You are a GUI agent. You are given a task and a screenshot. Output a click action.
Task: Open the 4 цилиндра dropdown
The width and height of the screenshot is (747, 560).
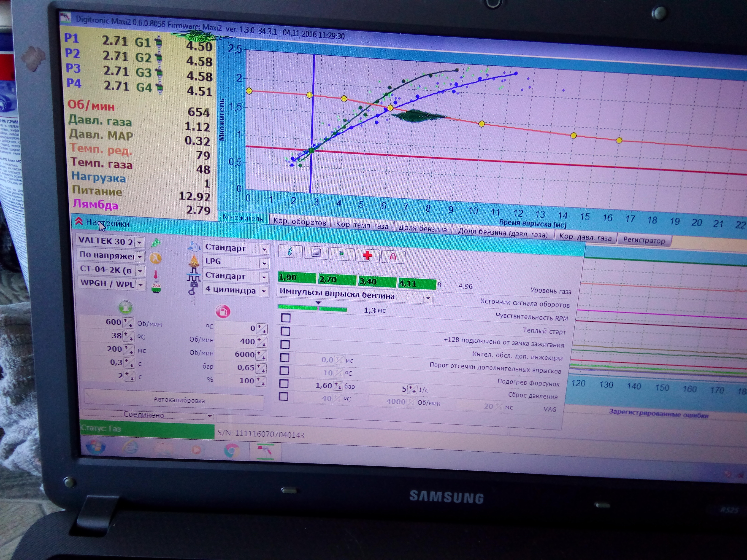click(263, 291)
